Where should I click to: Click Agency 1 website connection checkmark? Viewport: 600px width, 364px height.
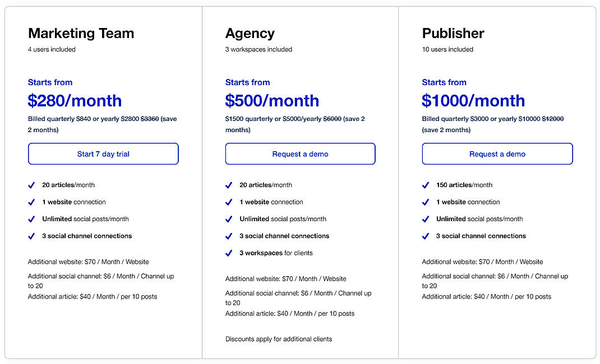229,202
